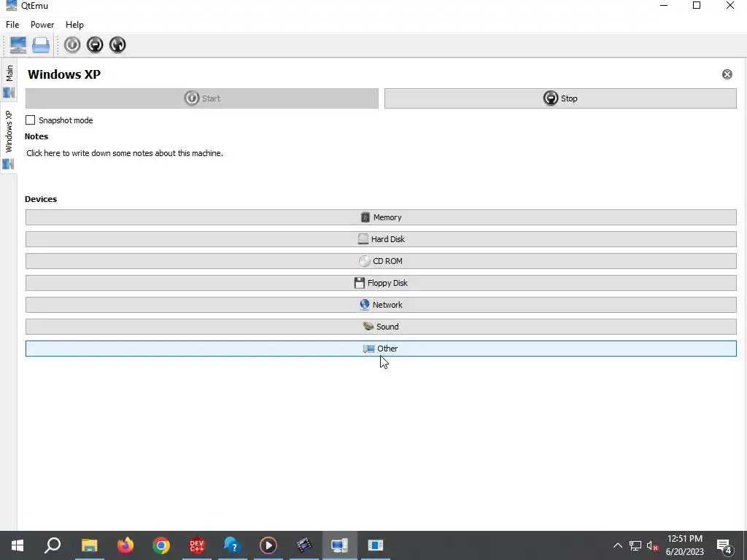Expand the Memory device section
Image resolution: width=747 pixels, height=560 pixels.
click(381, 217)
